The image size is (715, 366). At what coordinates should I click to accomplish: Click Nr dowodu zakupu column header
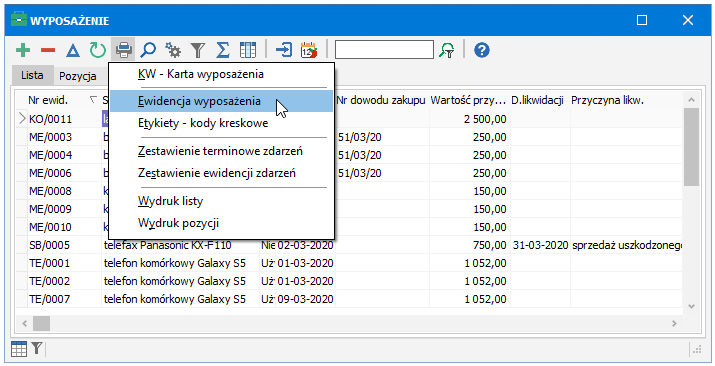pyautogui.click(x=381, y=100)
